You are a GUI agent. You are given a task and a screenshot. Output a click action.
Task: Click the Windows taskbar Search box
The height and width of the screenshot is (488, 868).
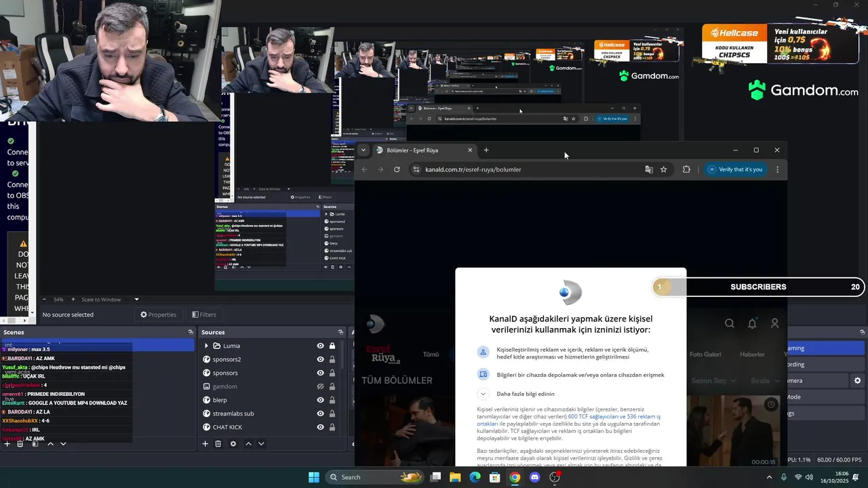pos(375,477)
